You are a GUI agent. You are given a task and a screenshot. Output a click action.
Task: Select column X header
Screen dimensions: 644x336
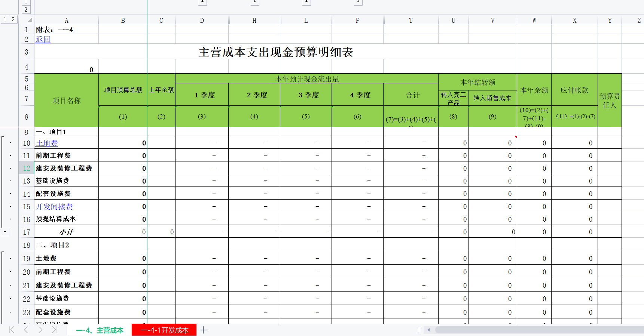point(575,21)
